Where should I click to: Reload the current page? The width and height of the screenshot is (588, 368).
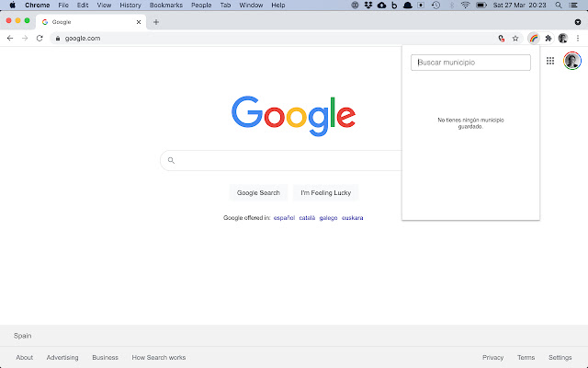coord(40,39)
